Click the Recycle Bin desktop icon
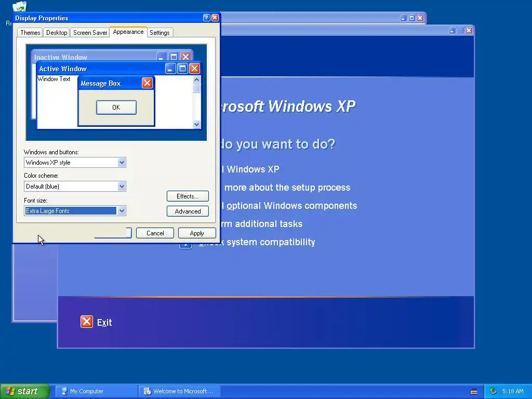 point(19,6)
